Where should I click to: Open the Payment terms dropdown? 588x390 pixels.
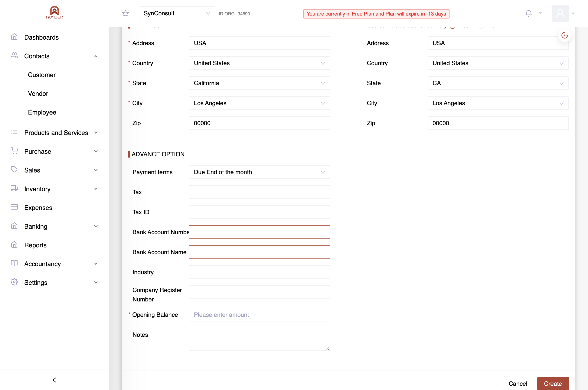[259, 172]
